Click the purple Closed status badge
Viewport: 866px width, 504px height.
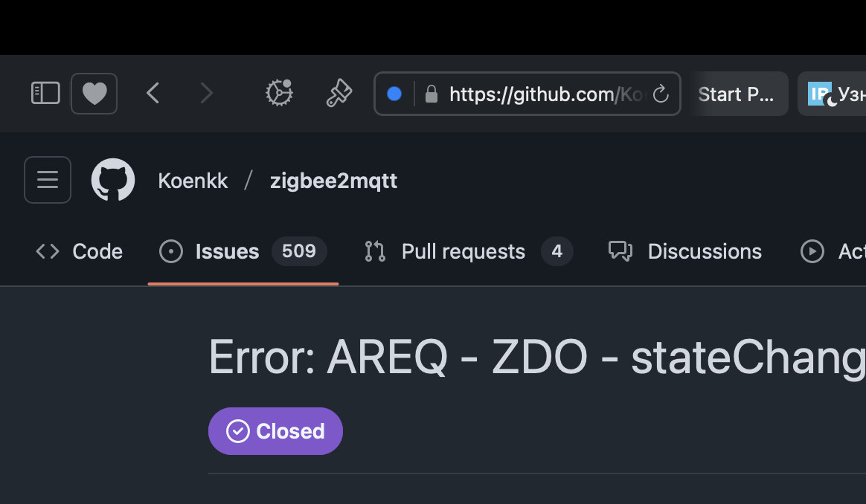click(x=275, y=431)
